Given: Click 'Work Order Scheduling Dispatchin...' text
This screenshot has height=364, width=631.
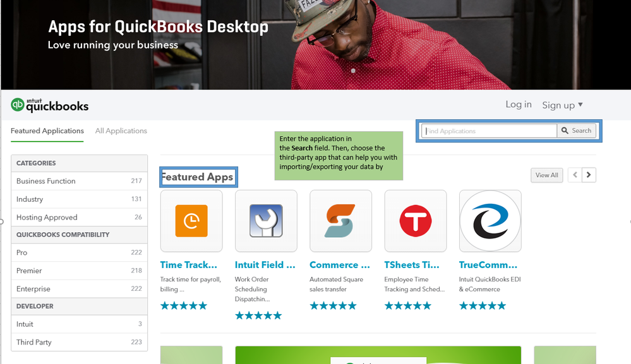Looking at the screenshot, I should [x=252, y=289].
